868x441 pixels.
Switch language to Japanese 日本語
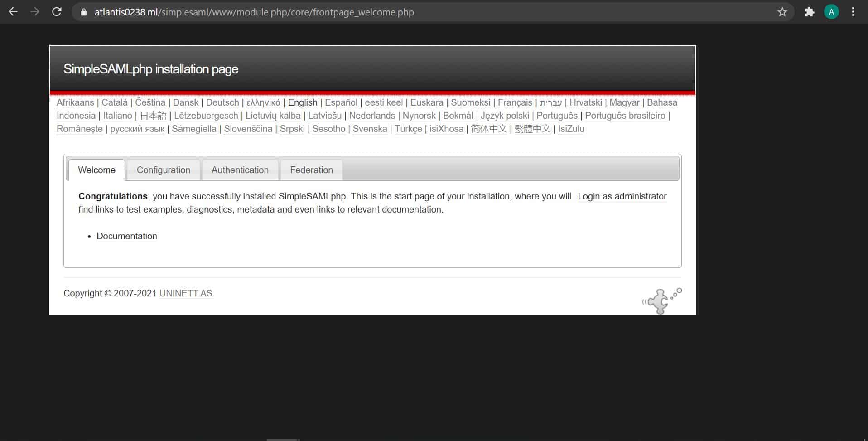coord(153,116)
